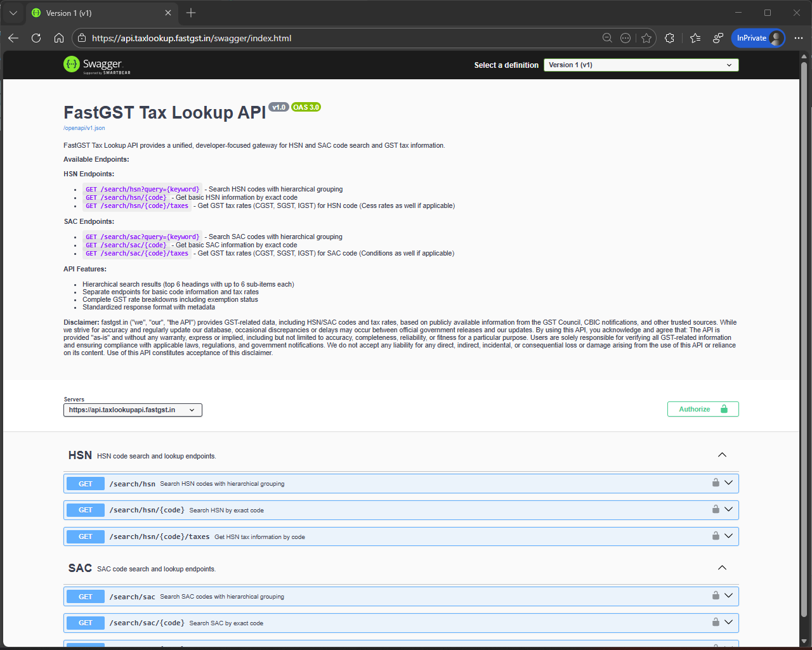Collapse the SAC endpoints section

(x=722, y=568)
